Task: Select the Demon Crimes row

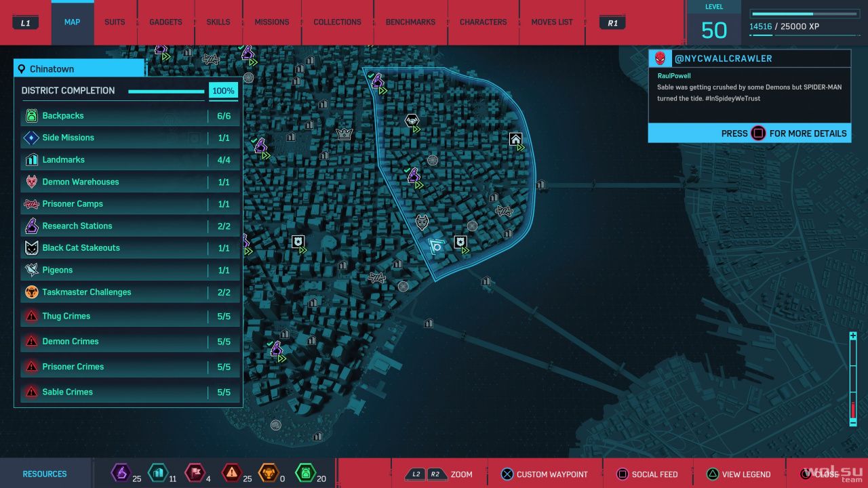Action: tap(130, 342)
